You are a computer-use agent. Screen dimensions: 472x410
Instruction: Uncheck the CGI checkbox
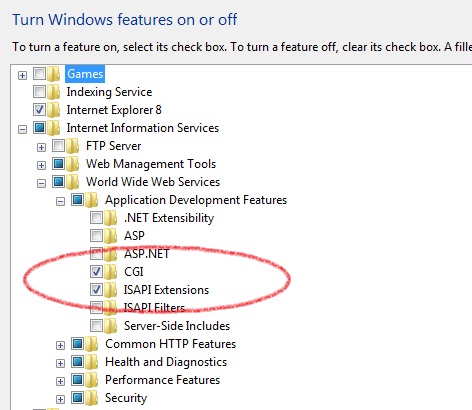(96, 271)
